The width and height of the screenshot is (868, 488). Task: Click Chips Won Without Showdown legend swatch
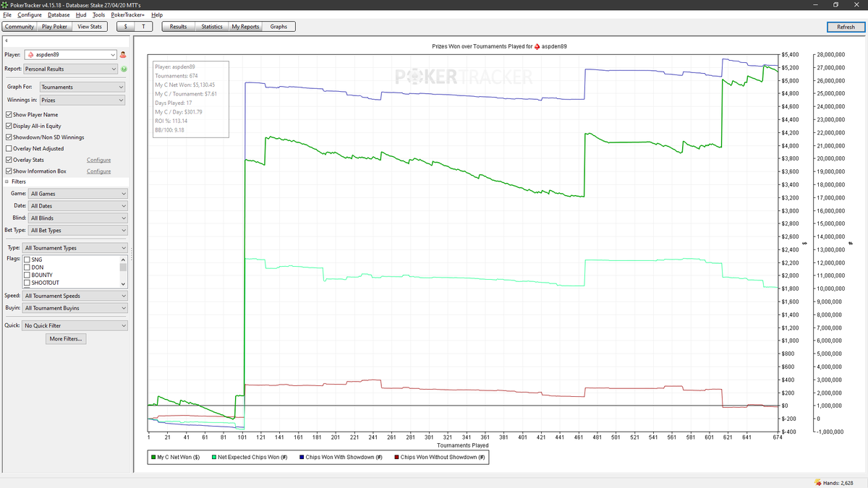point(396,457)
